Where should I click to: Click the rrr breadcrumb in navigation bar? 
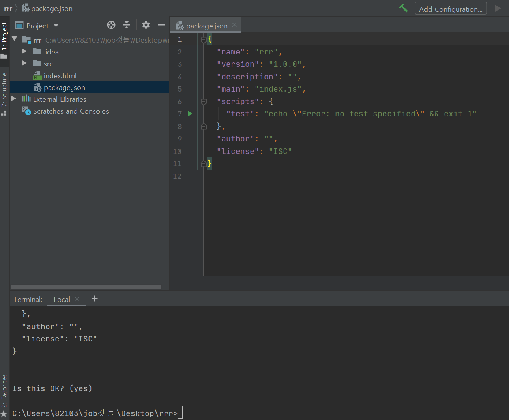pos(8,8)
